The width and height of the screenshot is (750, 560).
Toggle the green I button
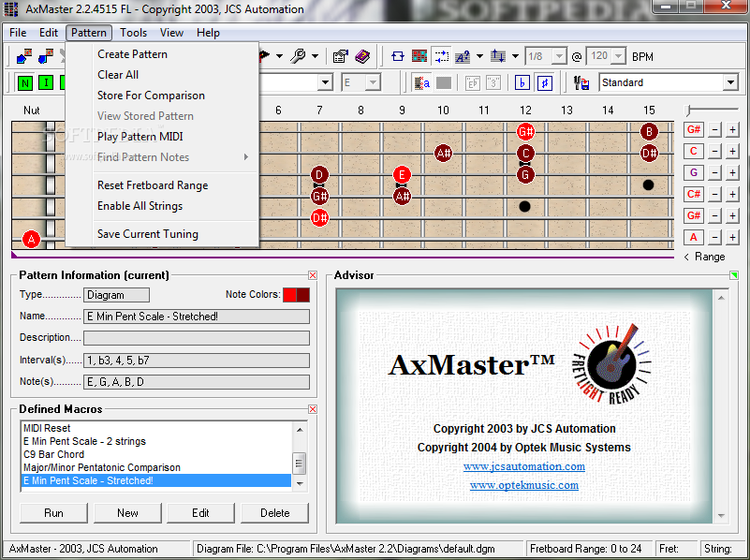[46, 82]
